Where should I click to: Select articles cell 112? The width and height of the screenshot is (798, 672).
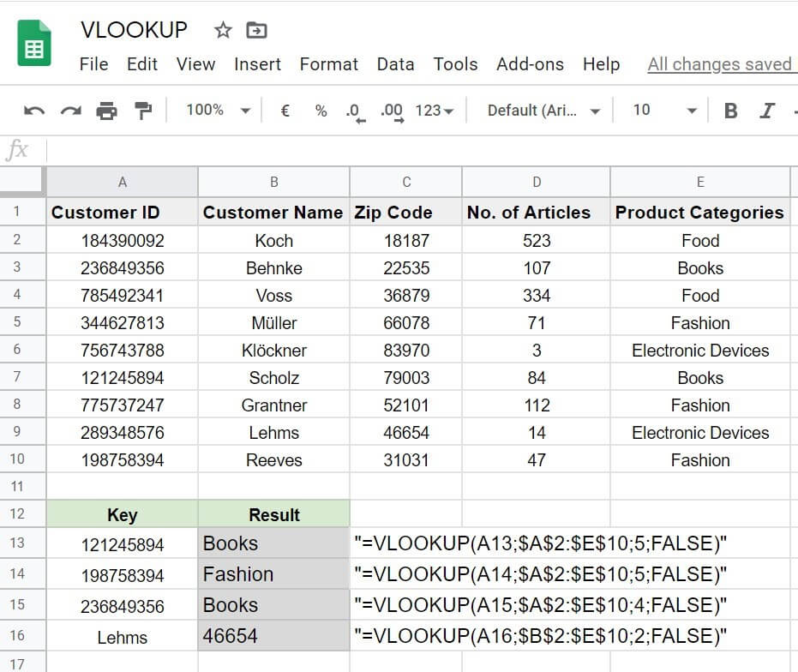[x=537, y=405]
